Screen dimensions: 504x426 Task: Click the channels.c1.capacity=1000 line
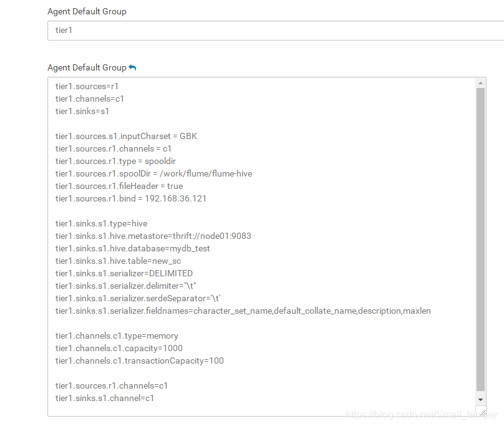[119, 349]
